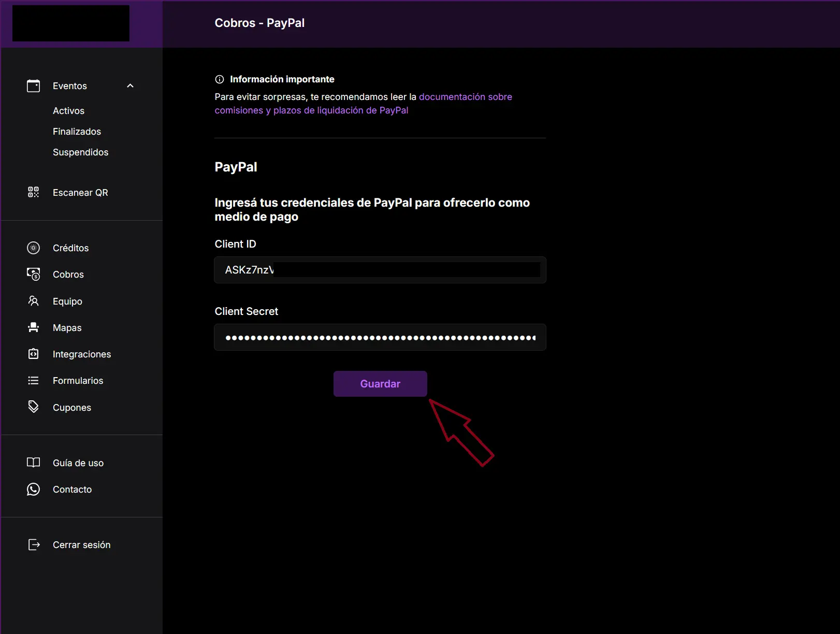Image resolution: width=840 pixels, height=634 pixels.
Task: Open Formularios from the sidebar
Action: [x=78, y=381]
